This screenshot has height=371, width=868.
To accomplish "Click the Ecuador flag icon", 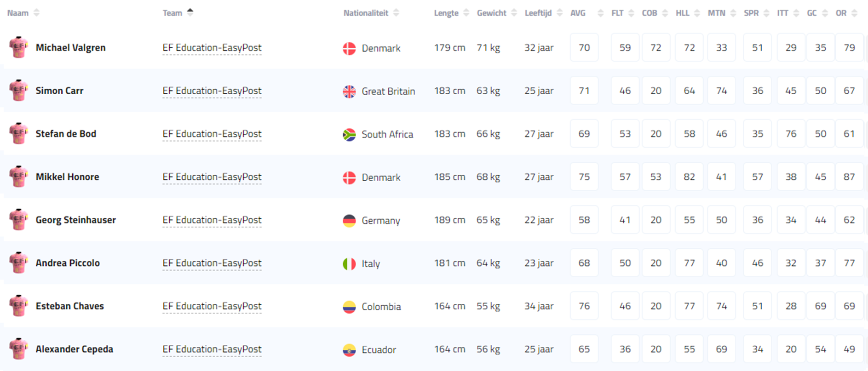I will pos(349,350).
